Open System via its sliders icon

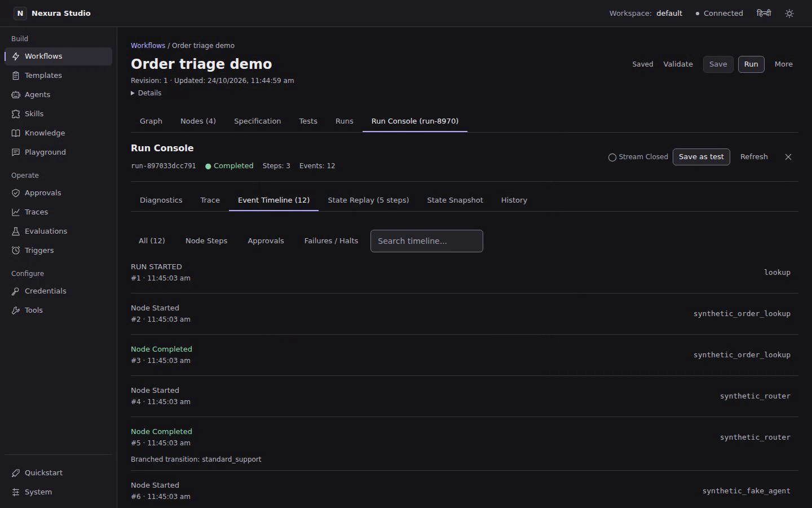click(x=16, y=492)
